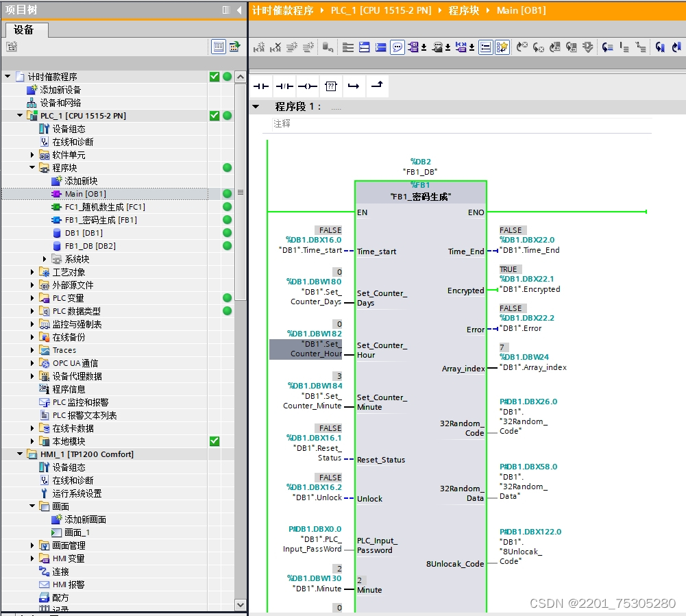Collapse the 程序块 folder
686x616 pixels.
coord(32,168)
